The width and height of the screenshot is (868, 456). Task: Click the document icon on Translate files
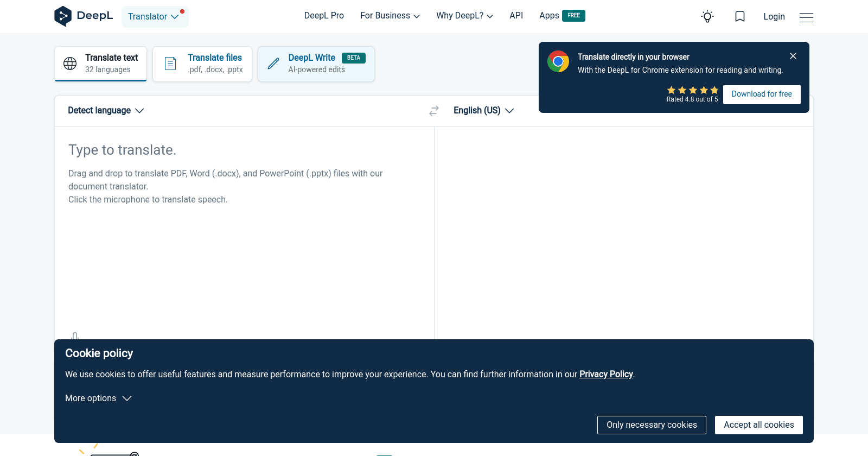(x=170, y=64)
